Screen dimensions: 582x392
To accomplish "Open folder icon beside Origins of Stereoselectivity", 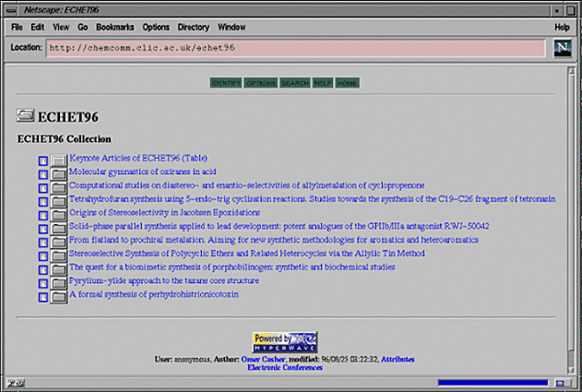I will click(x=59, y=215).
